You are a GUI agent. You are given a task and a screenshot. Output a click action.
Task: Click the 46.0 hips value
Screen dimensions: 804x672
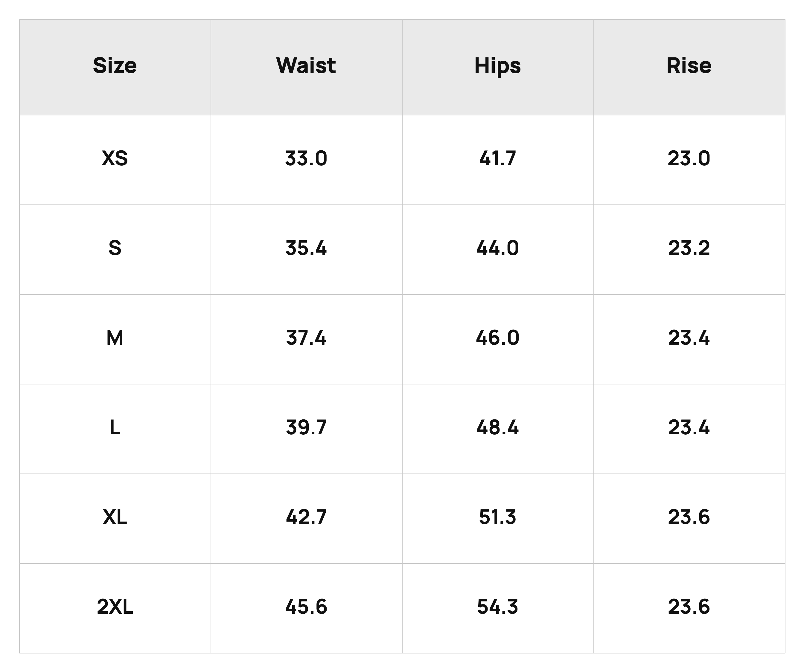click(497, 337)
